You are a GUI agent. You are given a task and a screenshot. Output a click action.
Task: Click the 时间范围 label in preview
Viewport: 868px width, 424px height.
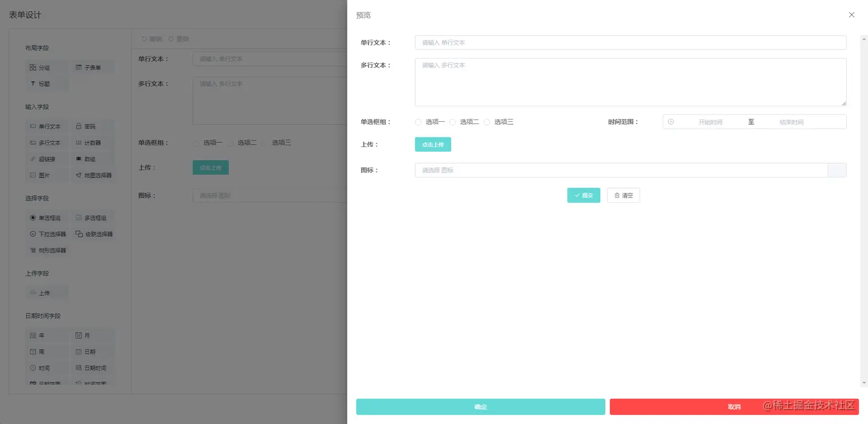tap(623, 122)
